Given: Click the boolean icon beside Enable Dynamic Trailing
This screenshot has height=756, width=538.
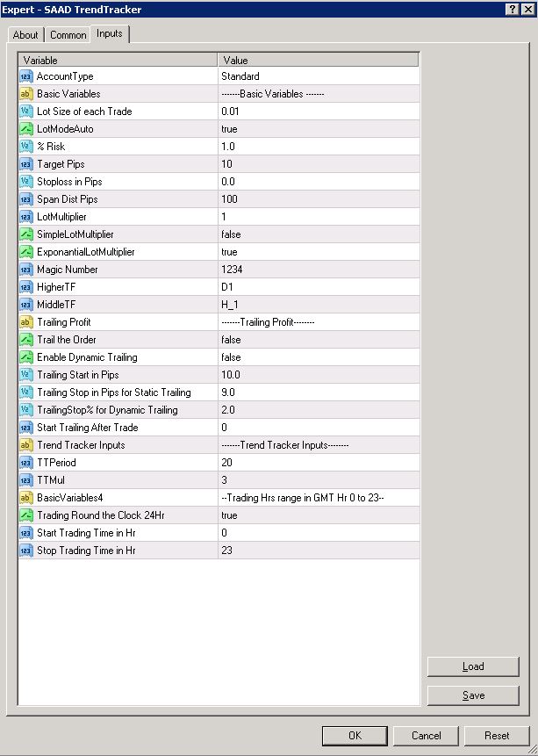Looking at the screenshot, I should (x=26, y=357).
